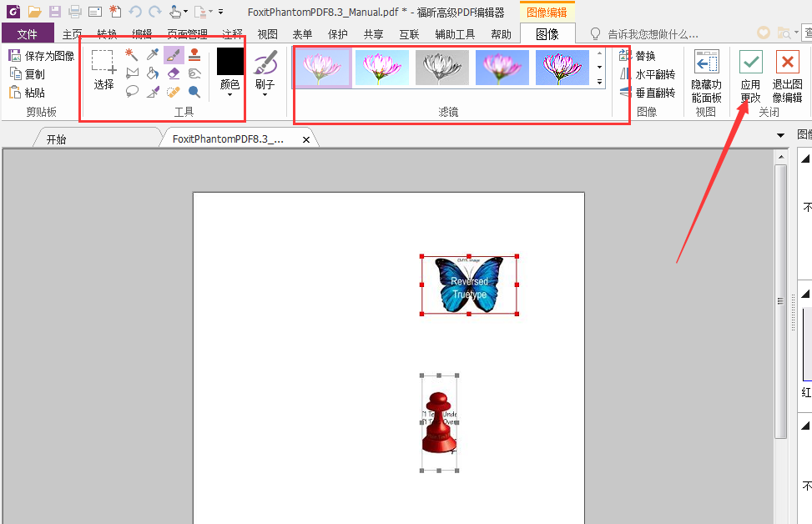Click the save disk icon
The image size is (812, 524).
pos(54,12)
